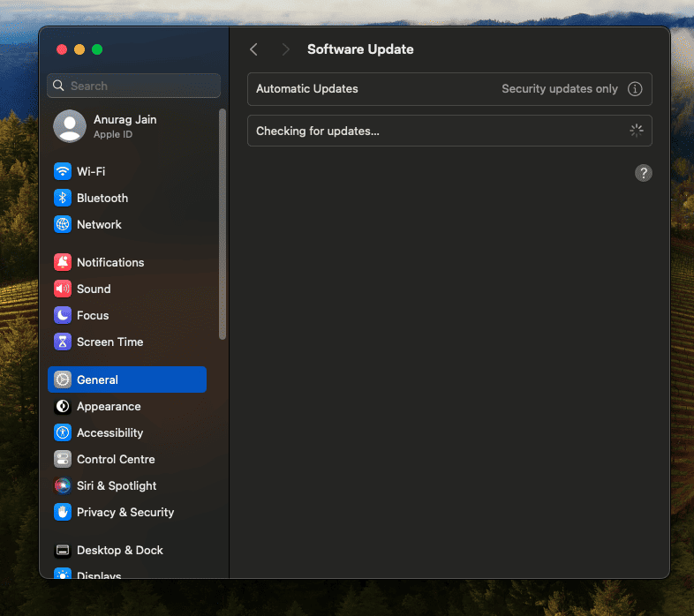Select the Wi-Fi sidebar label

pyautogui.click(x=91, y=172)
